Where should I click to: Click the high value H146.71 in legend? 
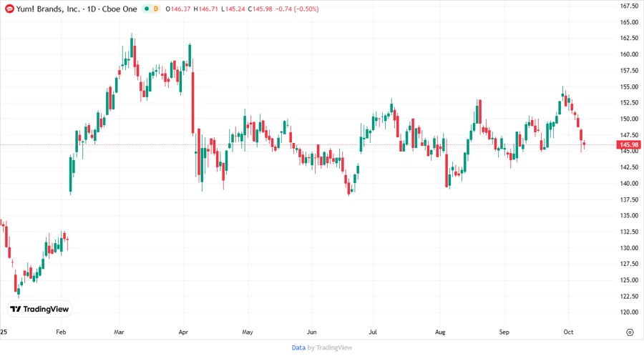208,9
